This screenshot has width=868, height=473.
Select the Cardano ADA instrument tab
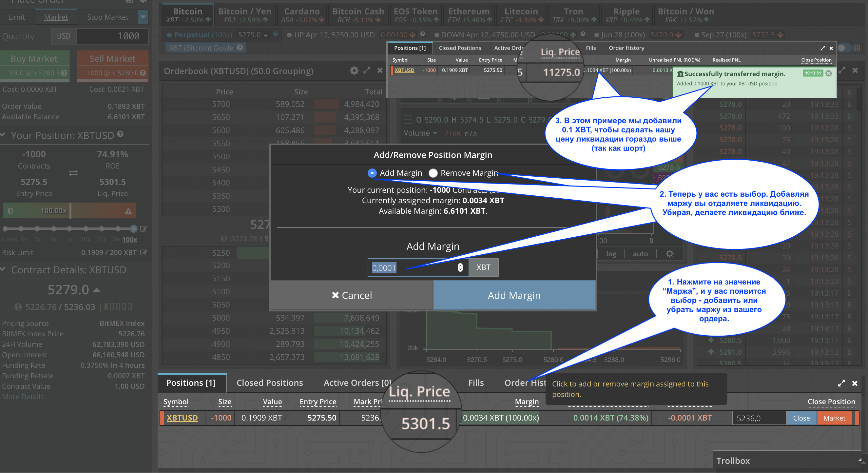[302, 15]
